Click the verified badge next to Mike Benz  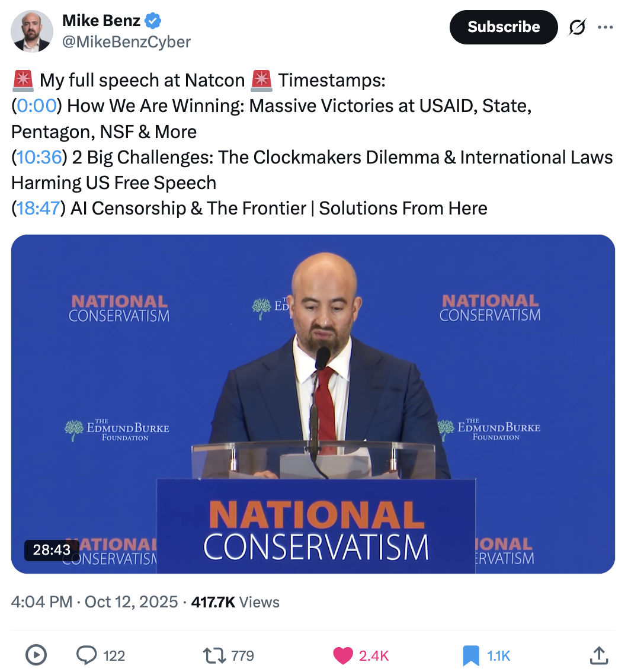pyautogui.click(x=153, y=20)
